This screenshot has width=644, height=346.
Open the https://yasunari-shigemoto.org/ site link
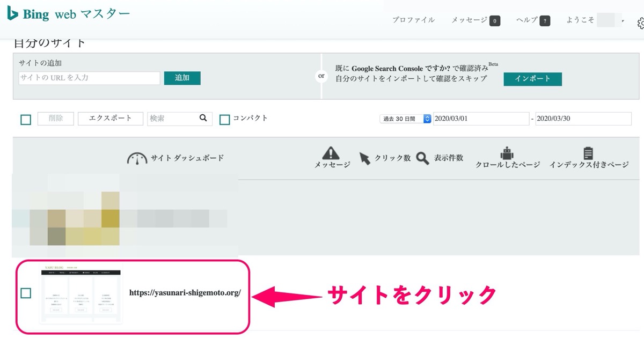[185, 293]
